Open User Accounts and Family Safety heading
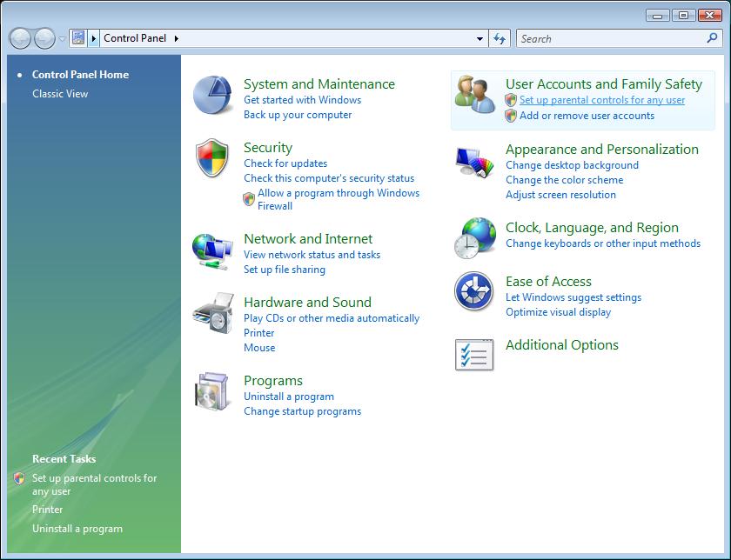Screen dimensions: 731x560 (x=604, y=83)
